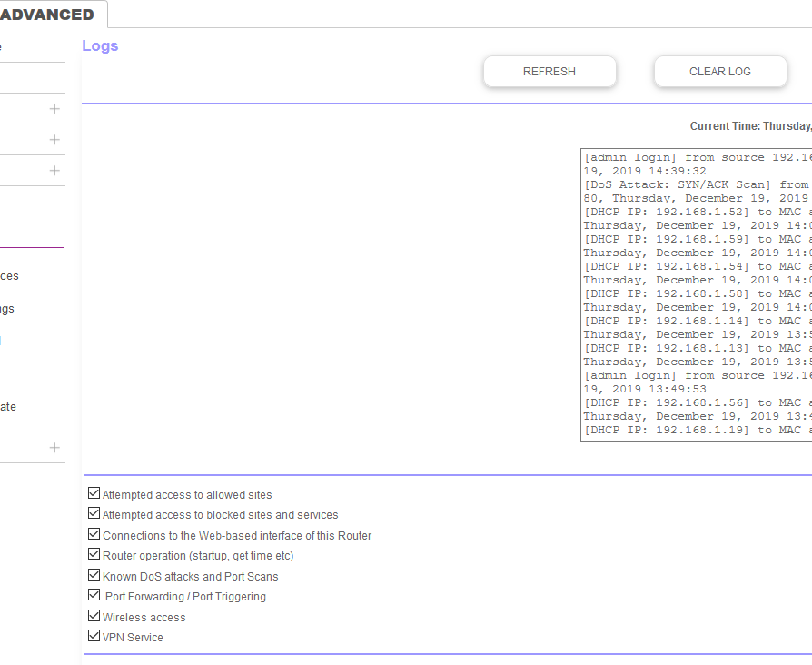The width and height of the screenshot is (812, 665).
Task: Disable VPN Service logging
Action: pos(94,635)
